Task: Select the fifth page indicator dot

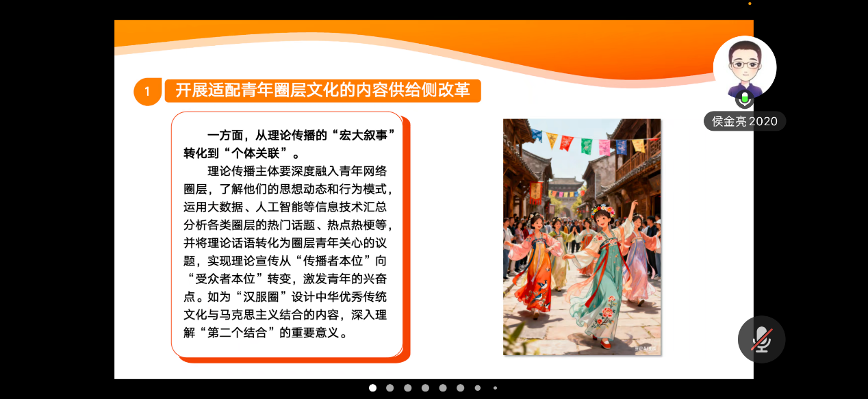Action: 443,387
